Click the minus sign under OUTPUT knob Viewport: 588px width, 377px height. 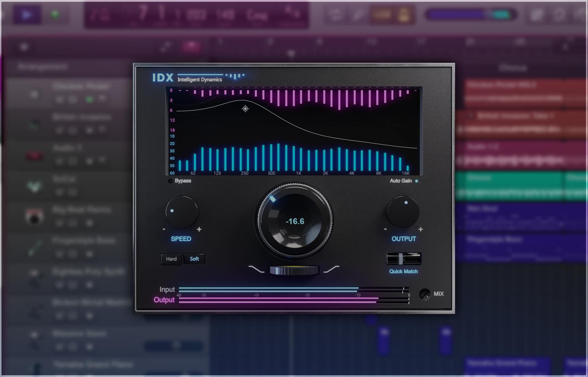point(385,229)
